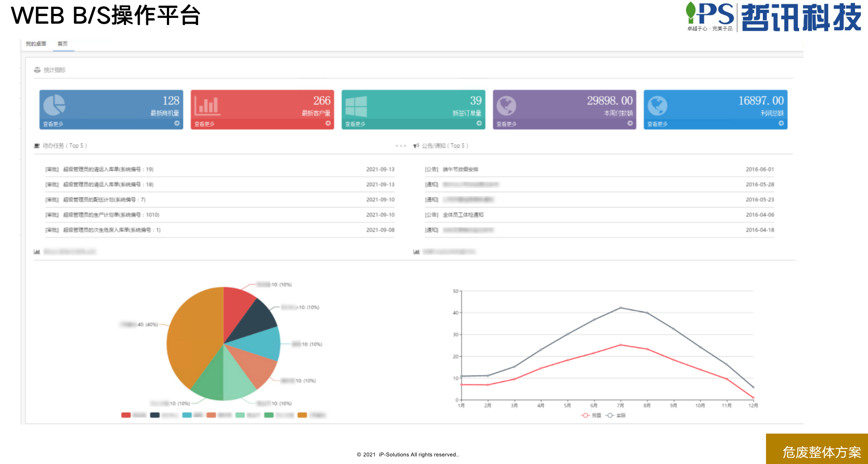The height and width of the screenshot is (464, 868).
Task: Click arrow icon on the 266 red card
Action: (x=328, y=123)
